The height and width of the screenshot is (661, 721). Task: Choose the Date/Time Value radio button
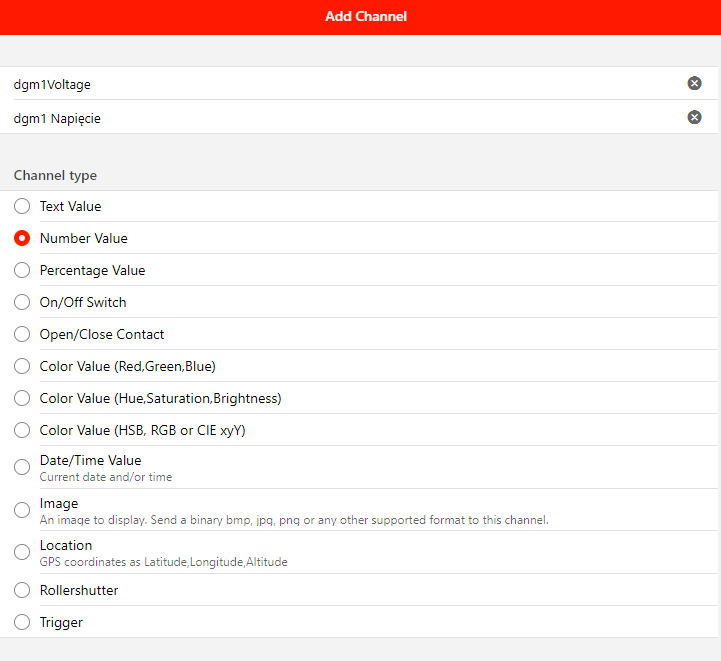coord(22,467)
